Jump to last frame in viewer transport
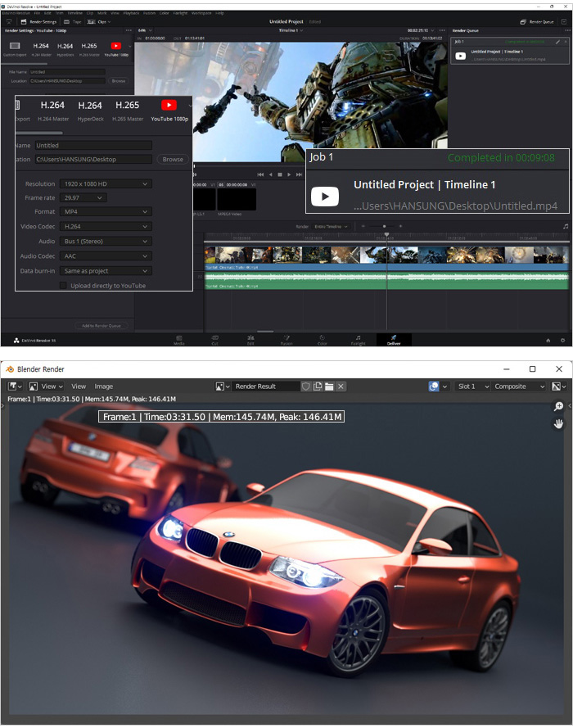Screen dimensions: 573x728 [x=300, y=174]
